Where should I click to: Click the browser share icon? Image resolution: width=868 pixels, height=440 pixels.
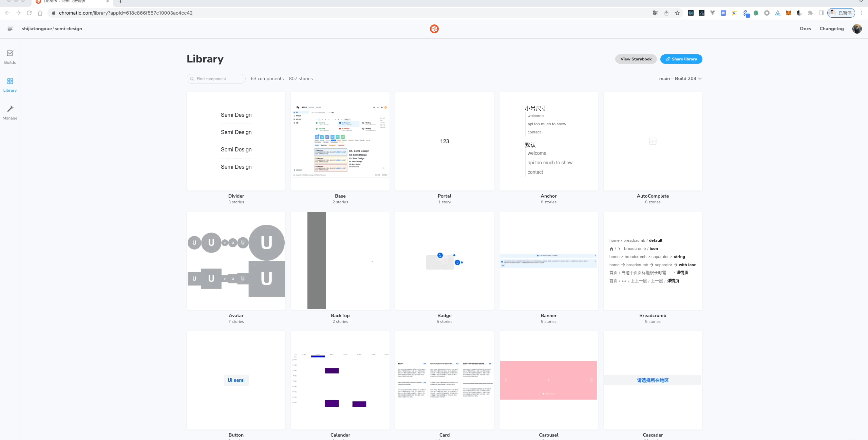pyautogui.click(x=666, y=13)
